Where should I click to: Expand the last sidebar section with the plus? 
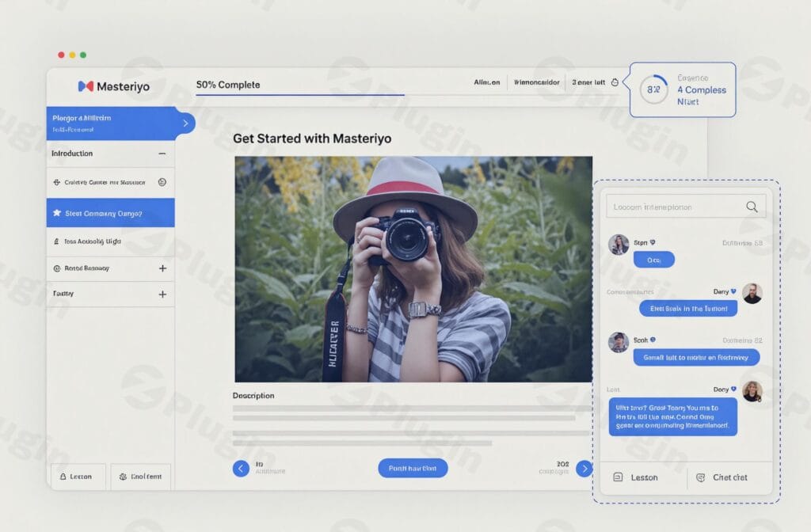point(163,294)
